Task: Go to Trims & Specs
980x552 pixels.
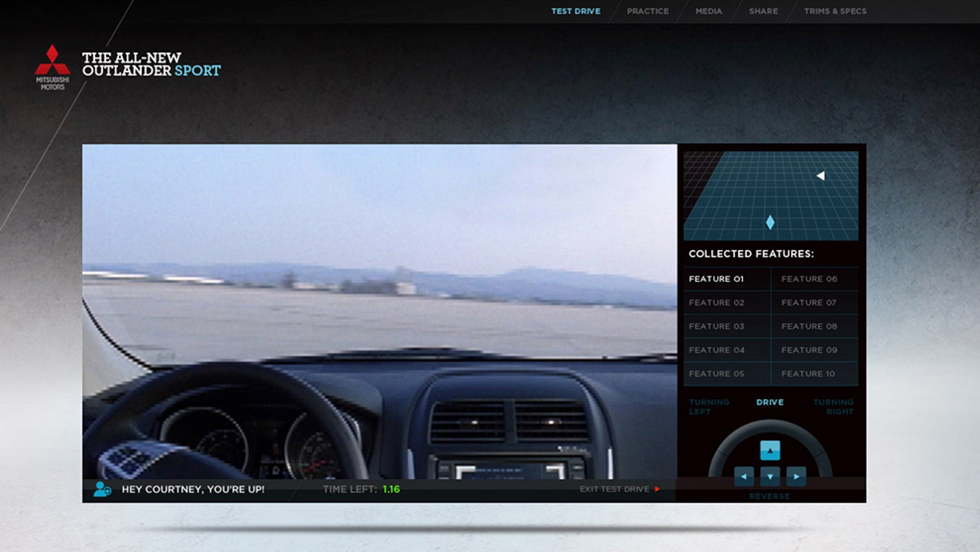Action: point(835,11)
